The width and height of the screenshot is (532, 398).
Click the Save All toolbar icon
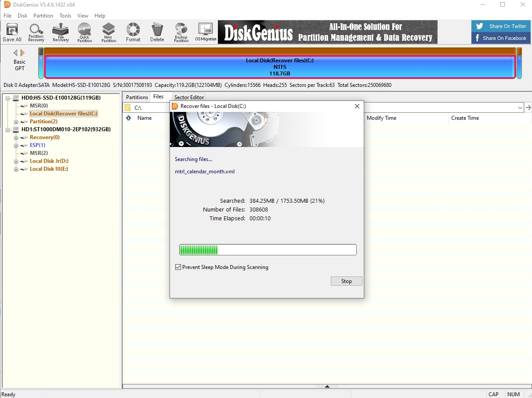coord(12,32)
